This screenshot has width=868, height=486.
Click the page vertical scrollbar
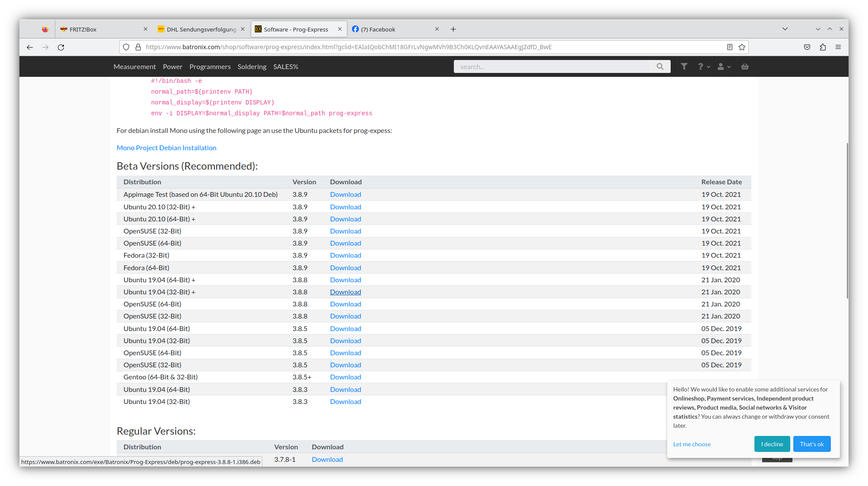[847, 220]
